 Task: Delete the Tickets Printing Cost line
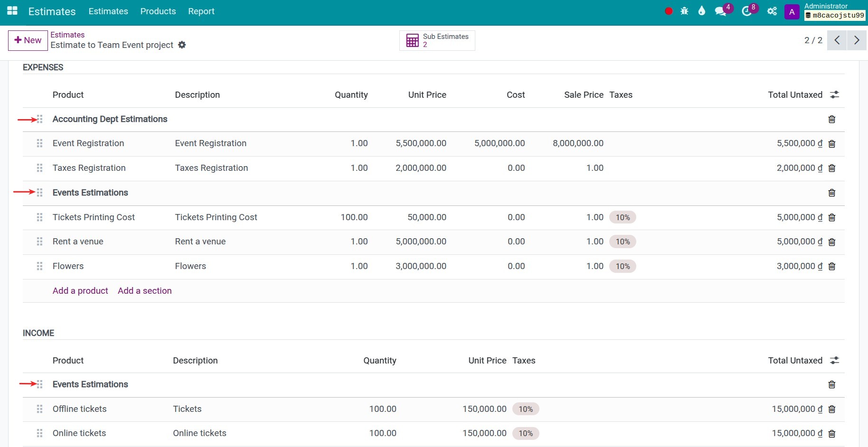[832, 217]
